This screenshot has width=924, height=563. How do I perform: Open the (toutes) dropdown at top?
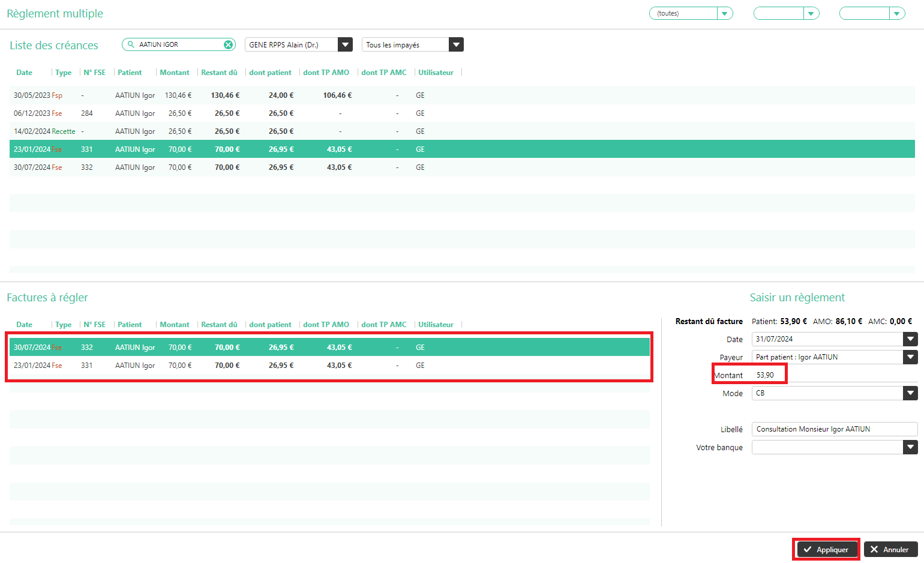pyautogui.click(x=725, y=13)
